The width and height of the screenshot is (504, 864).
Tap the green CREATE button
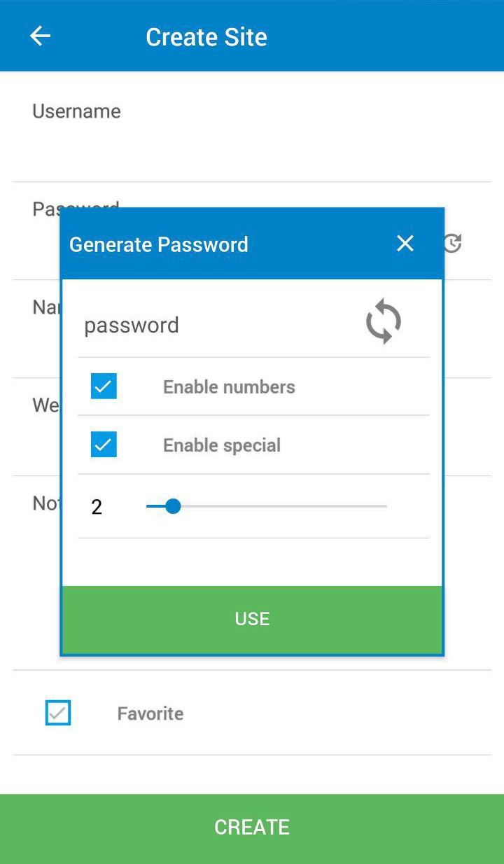click(252, 827)
